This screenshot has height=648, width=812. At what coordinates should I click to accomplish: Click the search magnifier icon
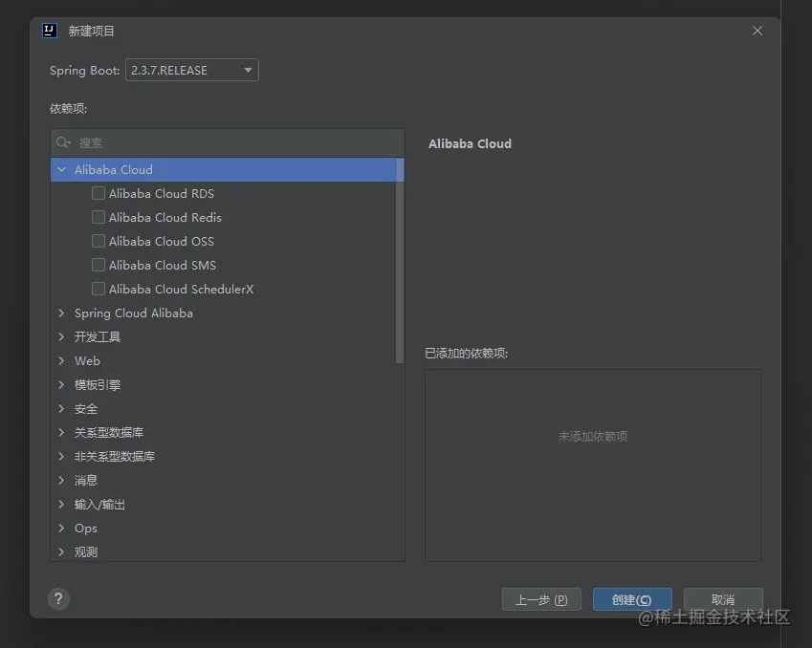click(63, 142)
